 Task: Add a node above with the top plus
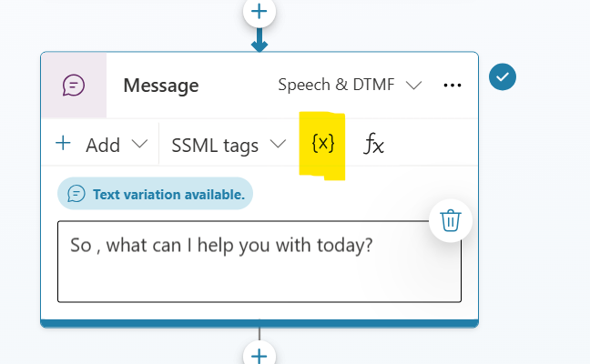coord(259,11)
